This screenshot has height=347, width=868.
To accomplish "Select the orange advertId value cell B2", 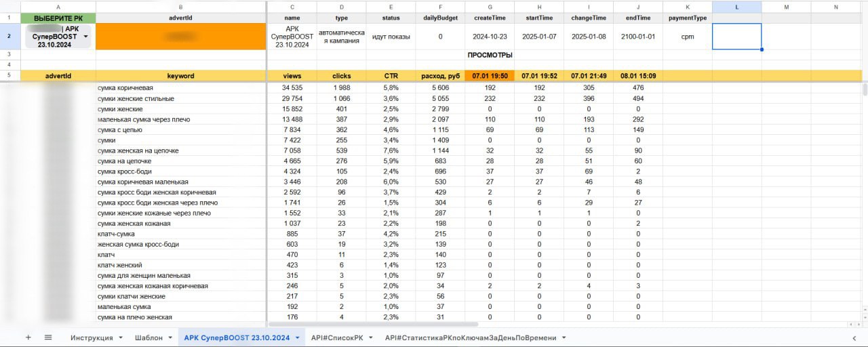I will click(181, 37).
